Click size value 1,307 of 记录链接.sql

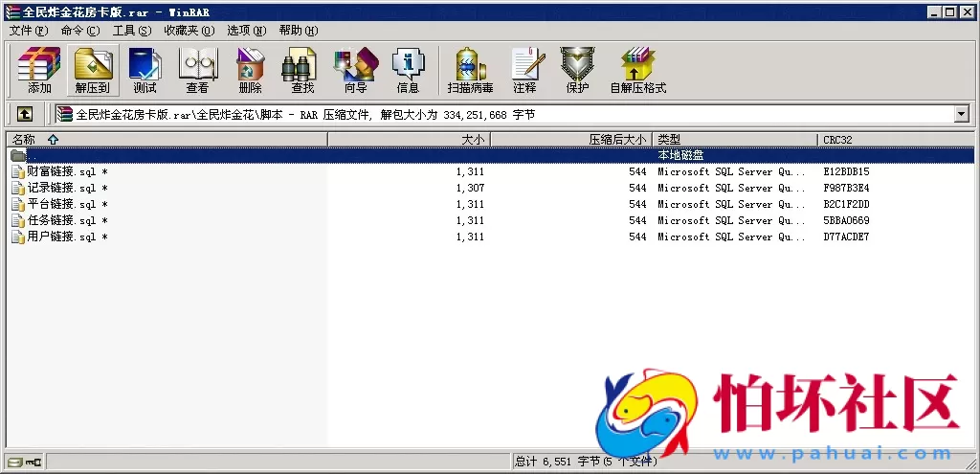tap(470, 188)
